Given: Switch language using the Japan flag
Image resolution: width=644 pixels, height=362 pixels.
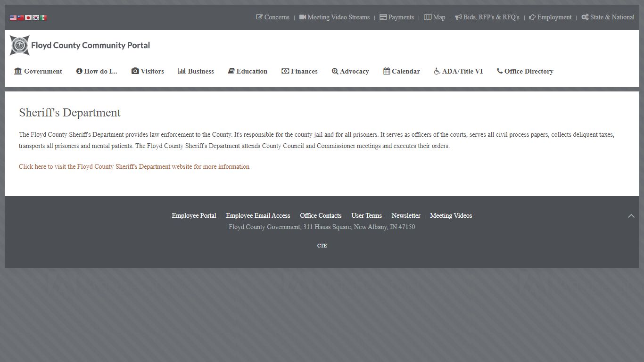Looking at the screenshot, I should click(x=28, y=17).
